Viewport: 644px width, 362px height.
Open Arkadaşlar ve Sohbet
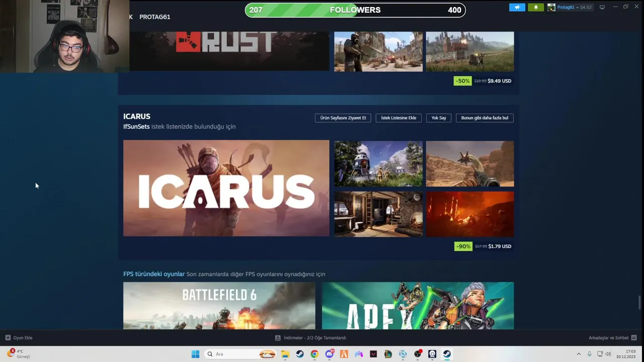609,338
